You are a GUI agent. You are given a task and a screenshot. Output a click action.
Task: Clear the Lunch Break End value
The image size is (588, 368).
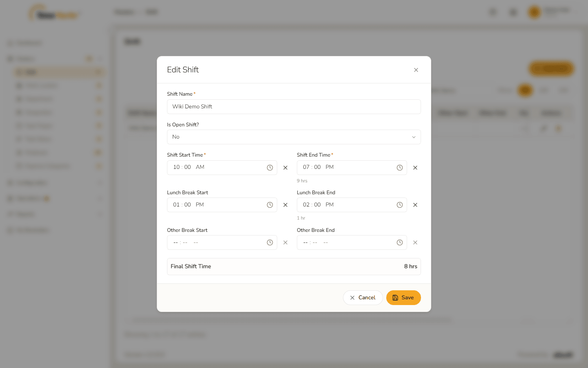tap(415, 205)
